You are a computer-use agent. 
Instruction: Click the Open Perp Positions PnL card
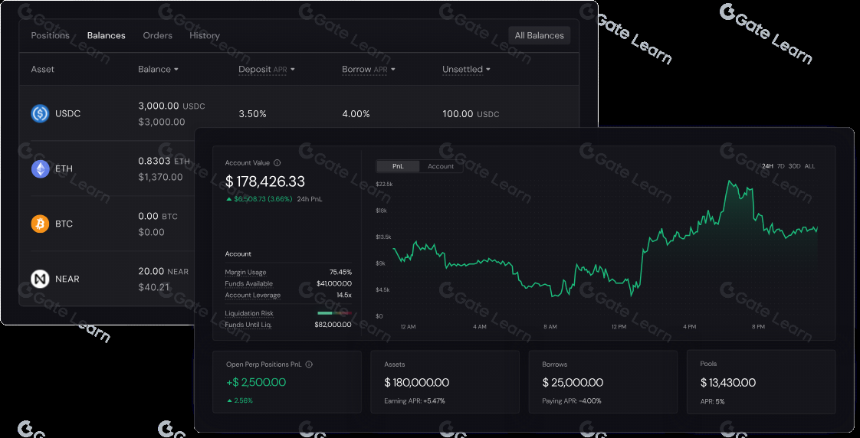[x=287, y=382]
